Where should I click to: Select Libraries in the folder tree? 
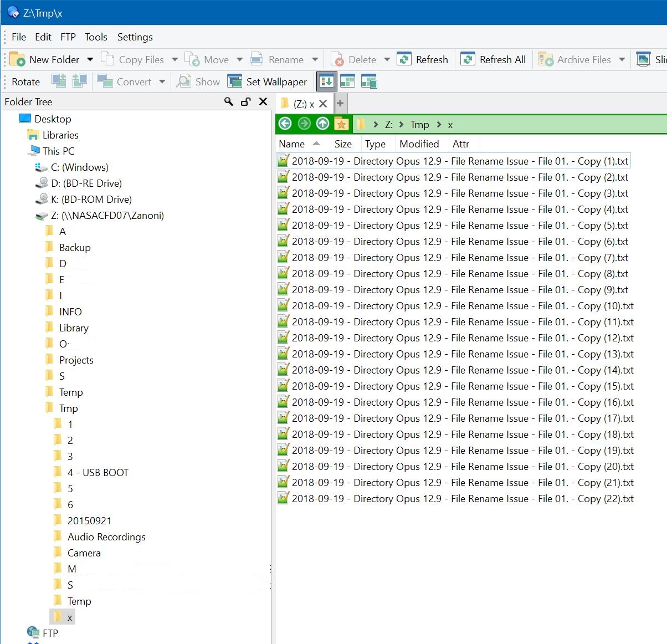(x=53, y=135)
